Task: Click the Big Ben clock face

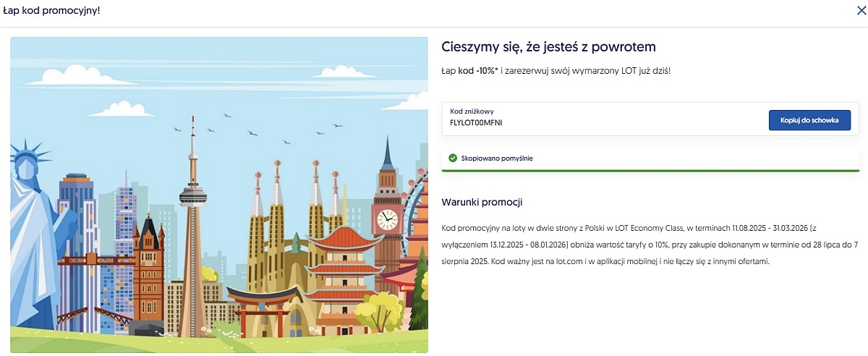Action: [x=387, y=218]
